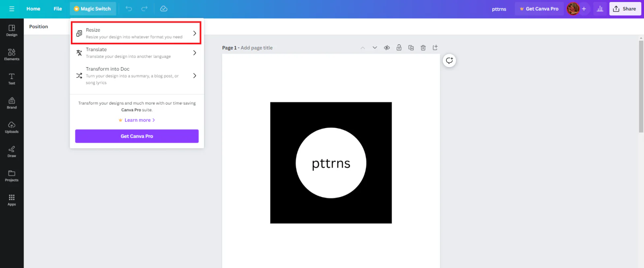Click the purple Get Canva Pro button
This screenshot has height=268, width=644.
click(x=137, y=136)
